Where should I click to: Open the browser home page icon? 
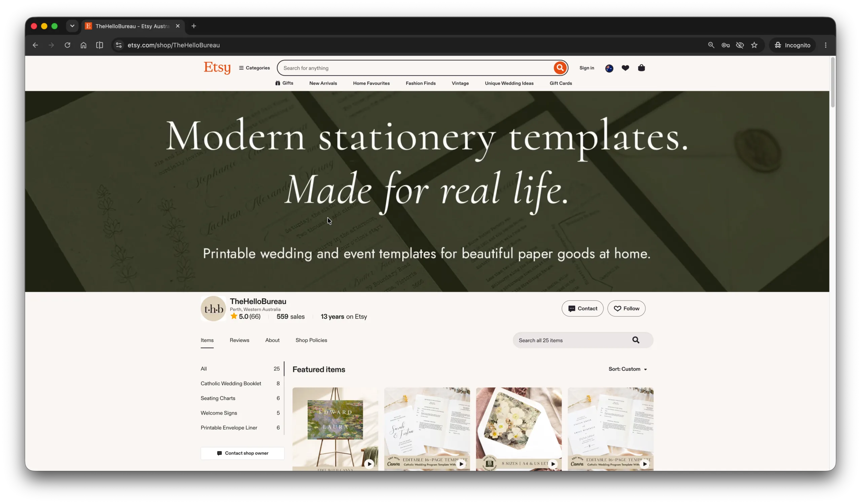coord(83,45)
